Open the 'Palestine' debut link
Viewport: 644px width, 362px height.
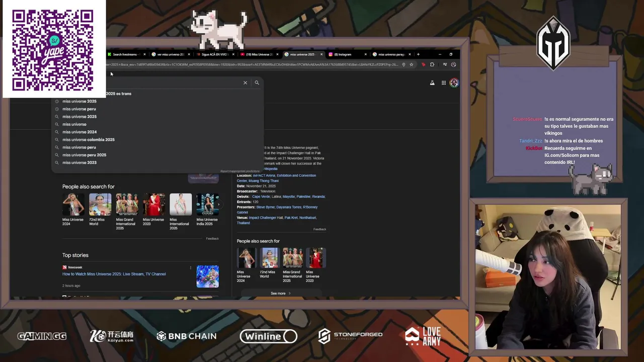click(303, 197)
